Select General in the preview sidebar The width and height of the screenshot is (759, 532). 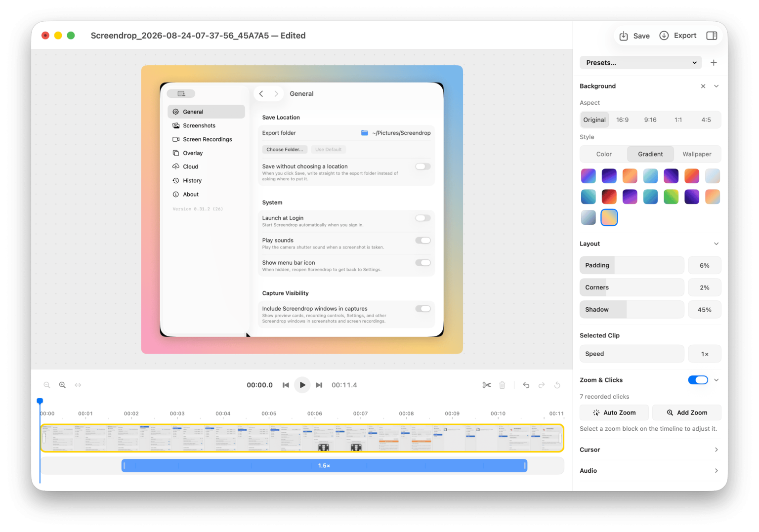pyautogui.click(x=206, y=112)
